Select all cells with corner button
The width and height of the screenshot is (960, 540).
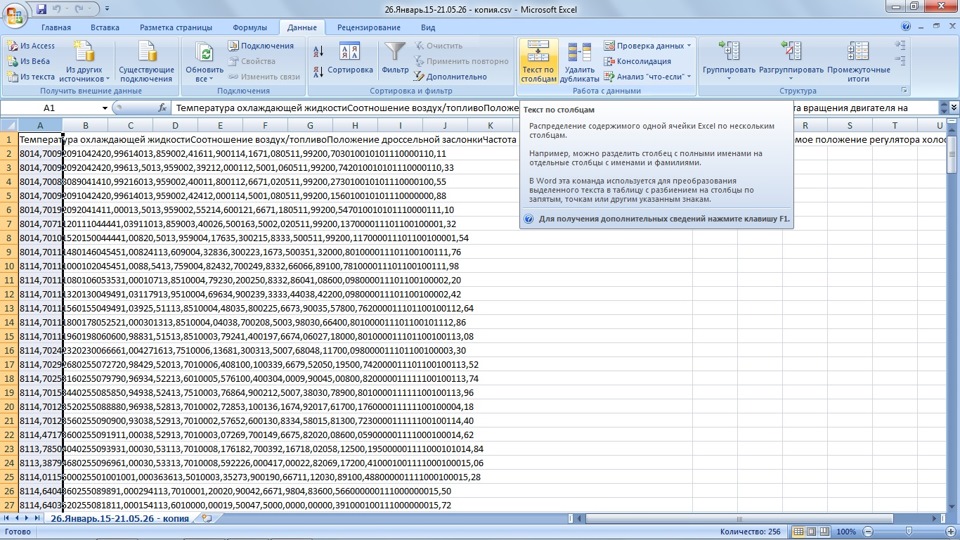pos(9,126)
